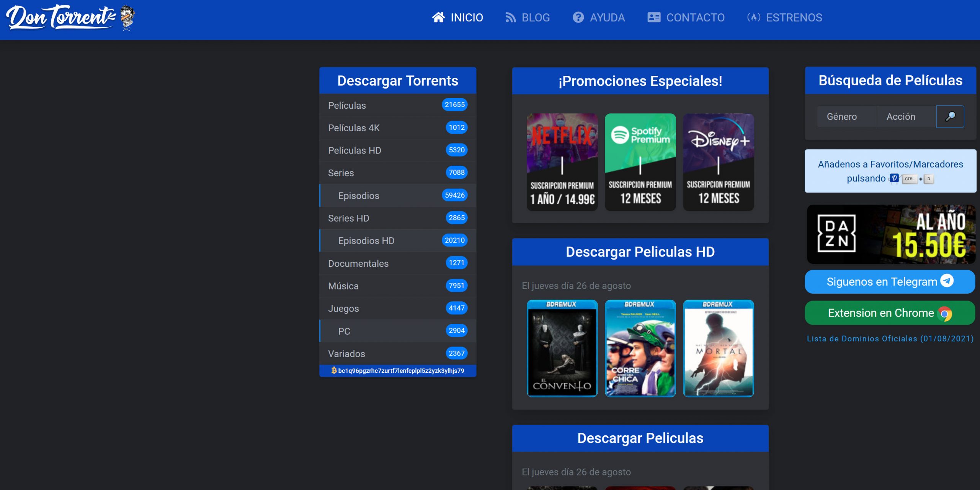Click the magnifier search button
The width and height of the screenshot is (980, 490).
click(950, 116)
